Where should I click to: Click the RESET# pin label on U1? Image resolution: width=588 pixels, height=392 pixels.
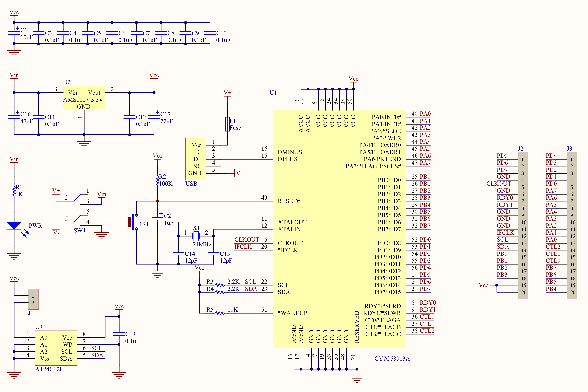tap(289, 201)
